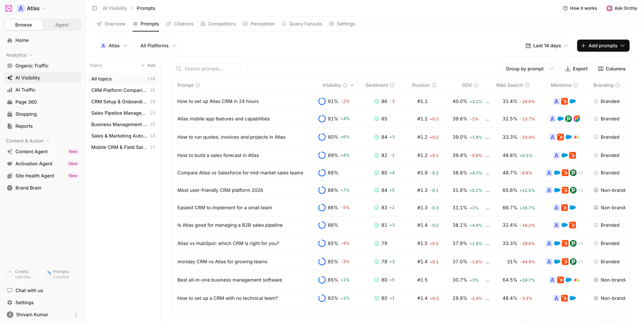Open Activation Agent
The width and height of the screenshot is (644, 324).
(43, 164)
